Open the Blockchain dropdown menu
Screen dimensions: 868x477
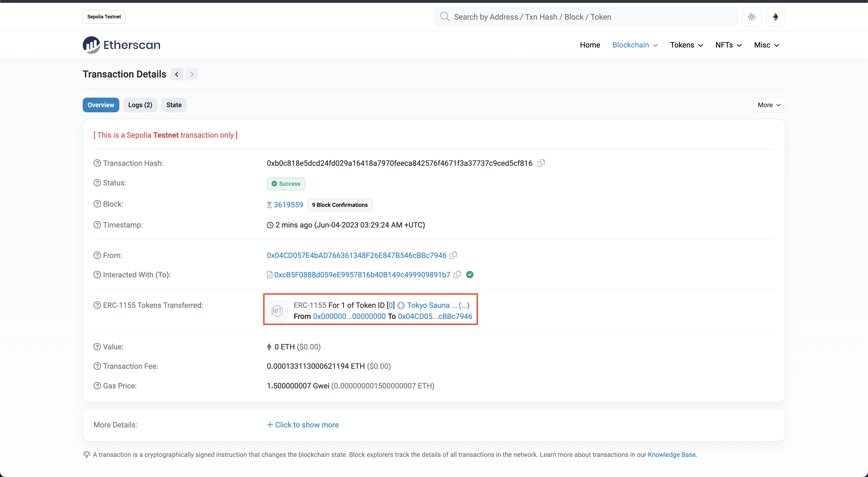(x=635, y=45)
